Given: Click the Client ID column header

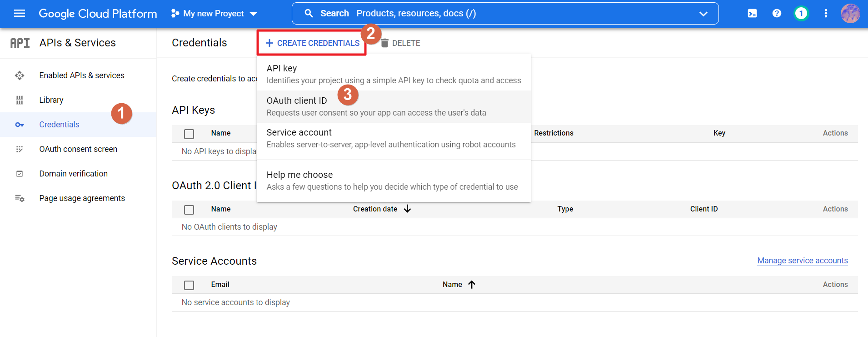Looking at the screenshot, I should point(704,209).
